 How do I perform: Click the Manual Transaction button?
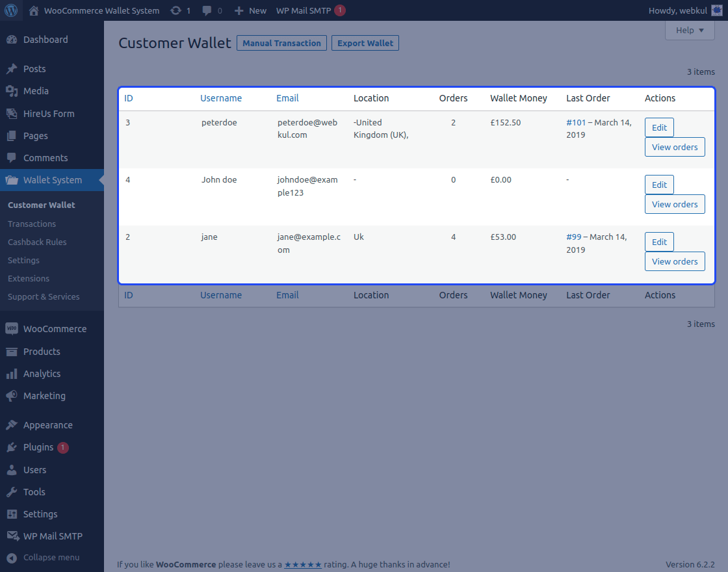click(x=281, y=43)
